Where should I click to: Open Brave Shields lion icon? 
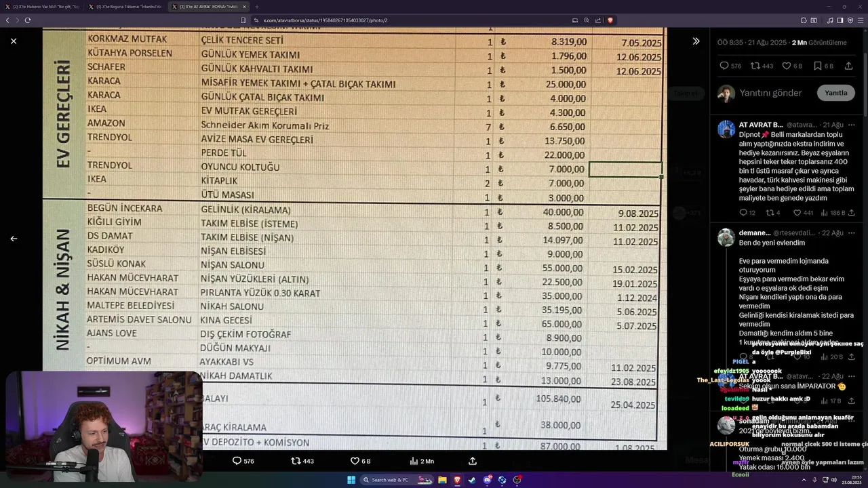(610, 20)
